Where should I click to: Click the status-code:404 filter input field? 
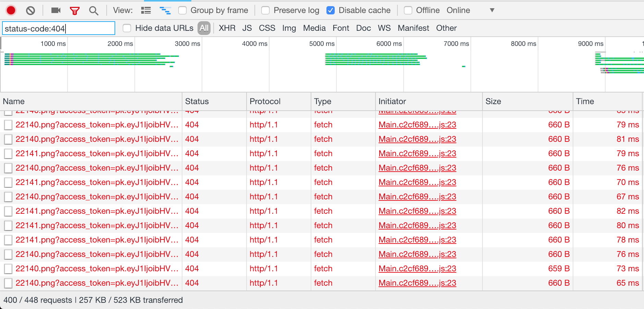point(58,28)
